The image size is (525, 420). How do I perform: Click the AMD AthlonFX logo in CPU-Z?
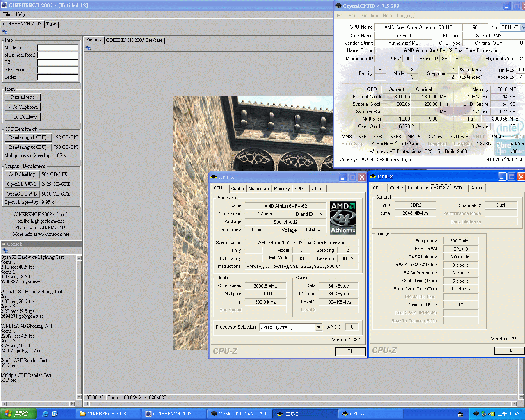pyautogui.click(x=343, y=218)
